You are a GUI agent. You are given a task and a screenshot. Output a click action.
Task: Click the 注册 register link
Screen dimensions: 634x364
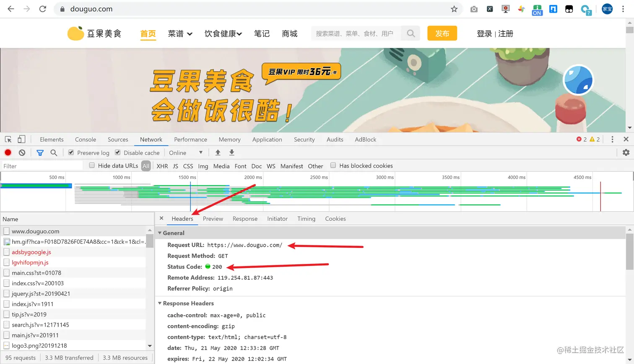[x=506, y=34]
